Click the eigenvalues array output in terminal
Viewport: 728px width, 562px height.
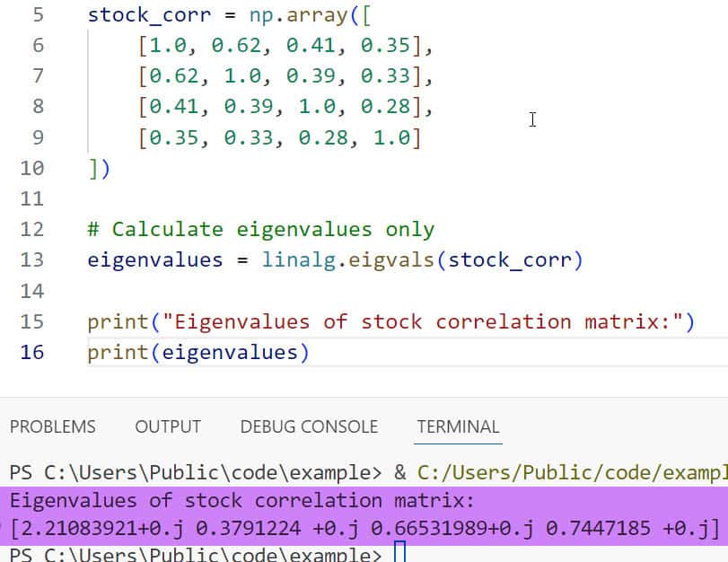[x=364, y=530]
